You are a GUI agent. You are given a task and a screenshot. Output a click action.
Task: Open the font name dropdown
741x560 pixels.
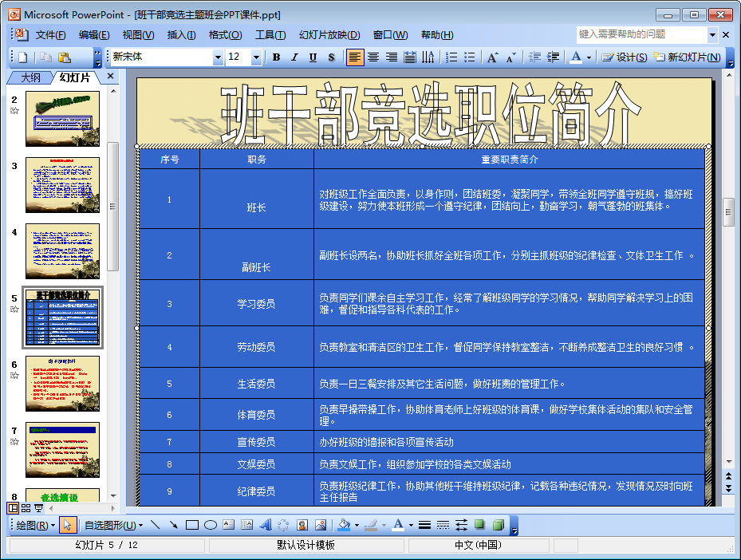(x=218, y=57)
